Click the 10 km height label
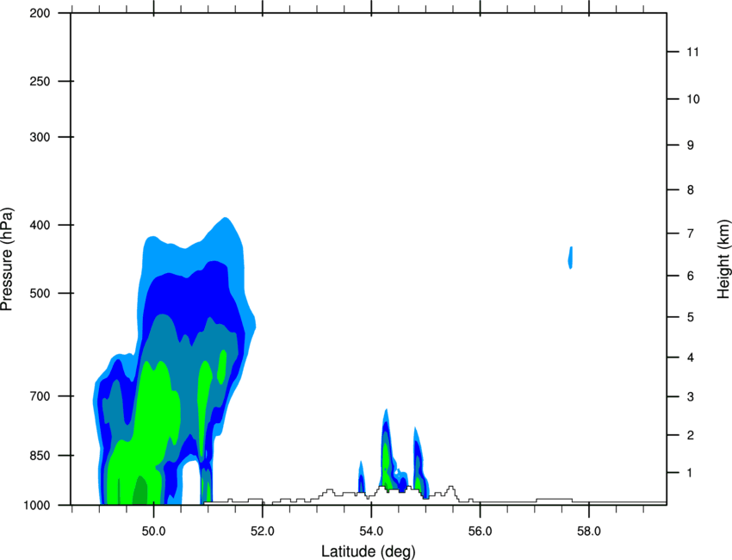Image resolution: width=732 pixels, height=560 pixels. pyautogui.click(x=692, y=99)
